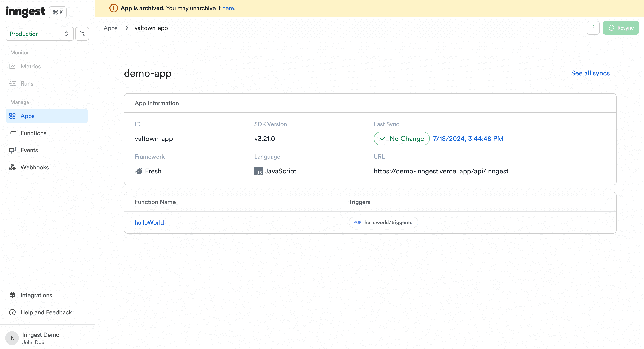Click the Help and Feedback icon
This screenshot has width=644, height=349.
pyautogui.click(x=12, y=312)
